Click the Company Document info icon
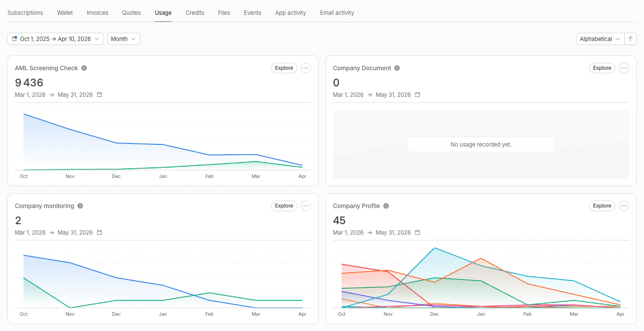 click(397, 68)
